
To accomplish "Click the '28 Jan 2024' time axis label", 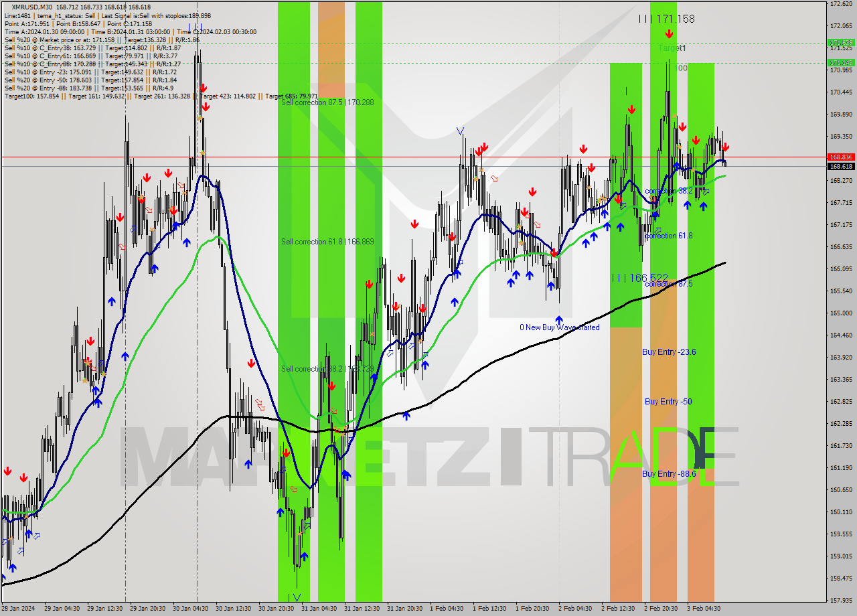I will coord(17,609).
